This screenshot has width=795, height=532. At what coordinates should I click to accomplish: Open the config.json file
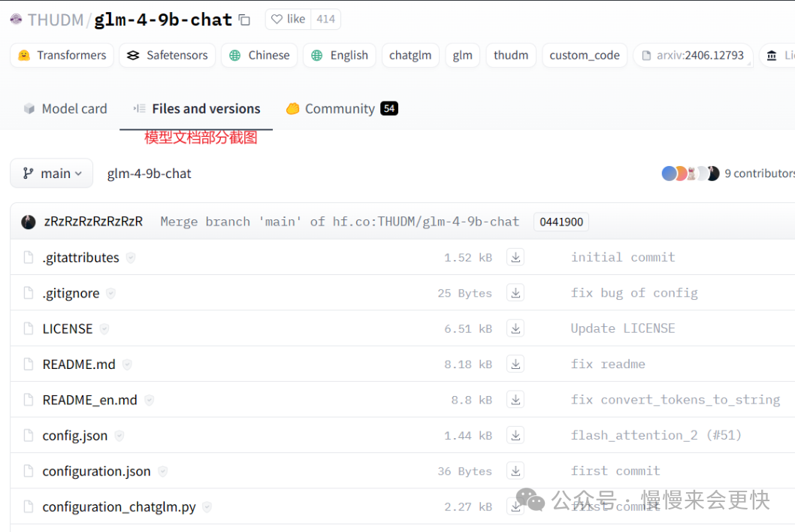coord(75,436)
